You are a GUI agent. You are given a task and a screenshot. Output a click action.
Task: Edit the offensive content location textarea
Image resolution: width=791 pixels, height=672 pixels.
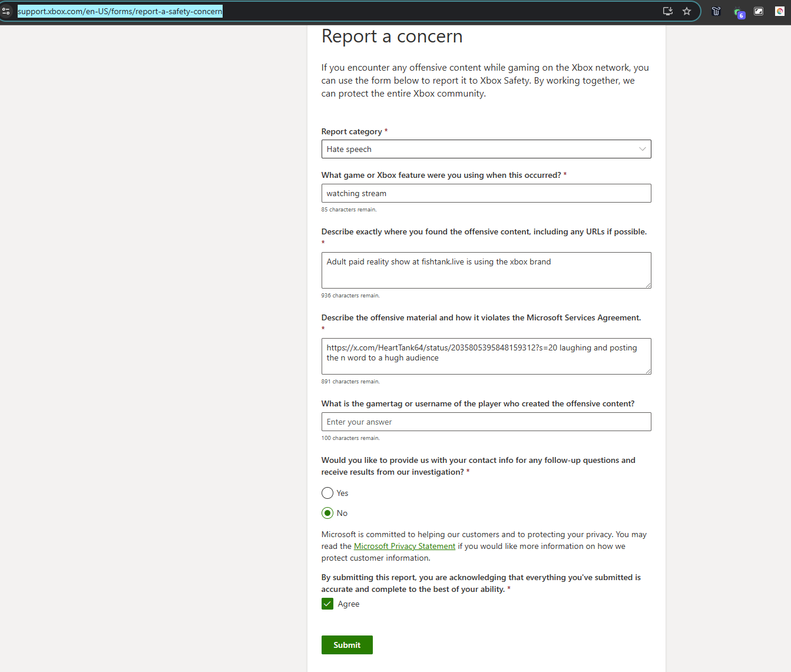click(x=486, y=270)
